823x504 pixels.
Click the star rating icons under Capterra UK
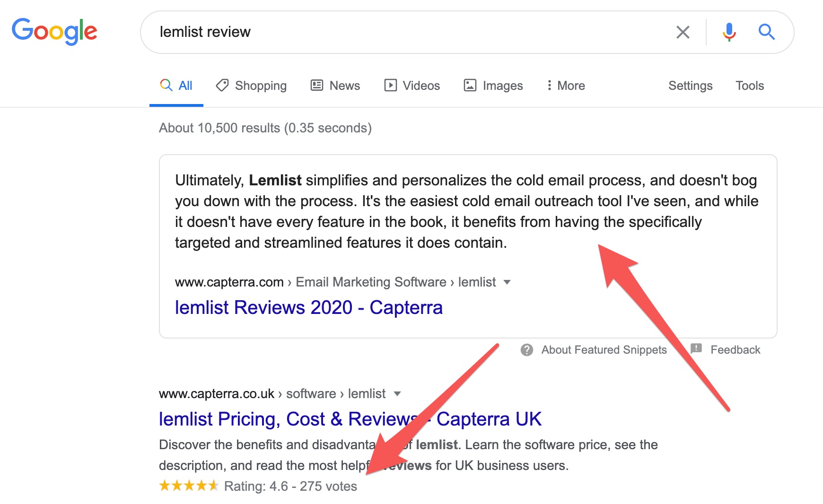[189, 486]
